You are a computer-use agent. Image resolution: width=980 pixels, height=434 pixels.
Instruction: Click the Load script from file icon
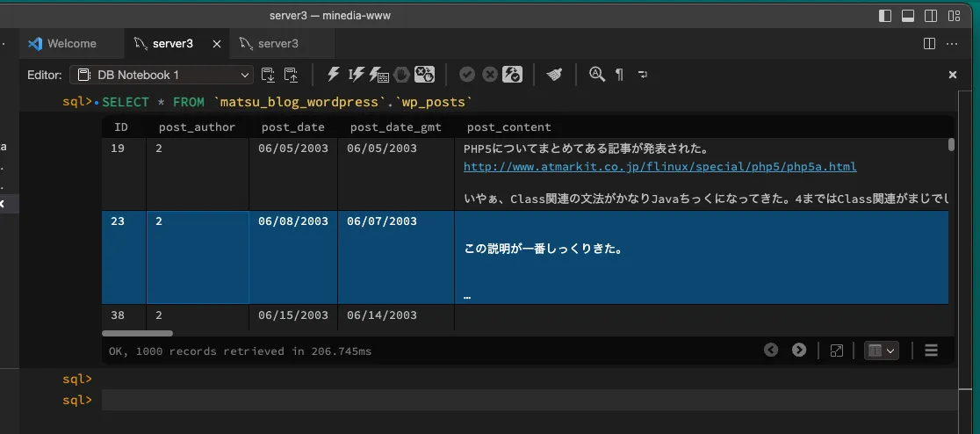coord(269,75)
